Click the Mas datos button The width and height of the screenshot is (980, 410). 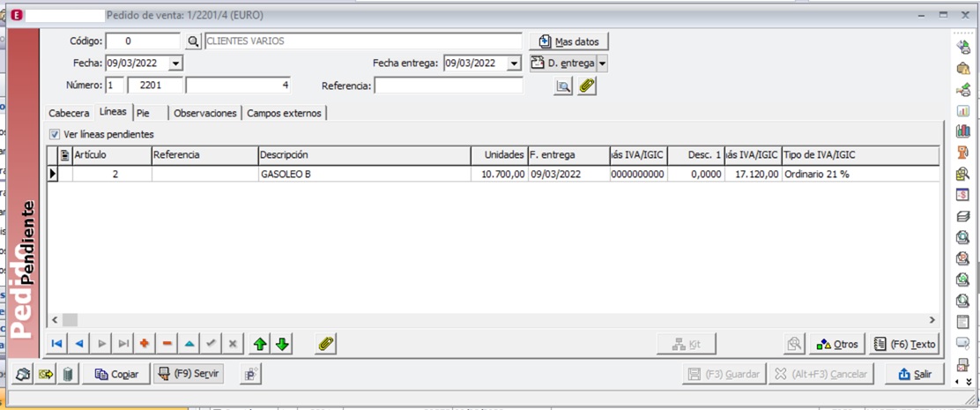(x=569, y=41)
